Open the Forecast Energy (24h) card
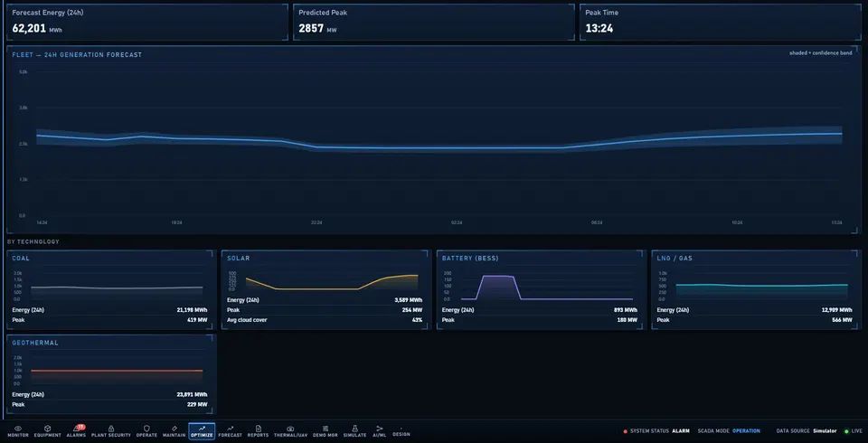868x443 pixels. (x=147, y=23)
